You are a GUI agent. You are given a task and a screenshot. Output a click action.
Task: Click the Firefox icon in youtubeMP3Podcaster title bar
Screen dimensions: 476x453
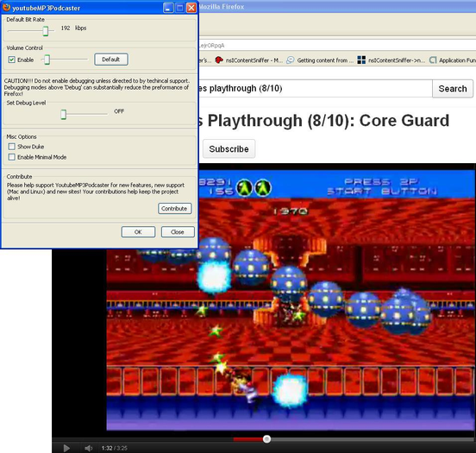tap(6, 7)
